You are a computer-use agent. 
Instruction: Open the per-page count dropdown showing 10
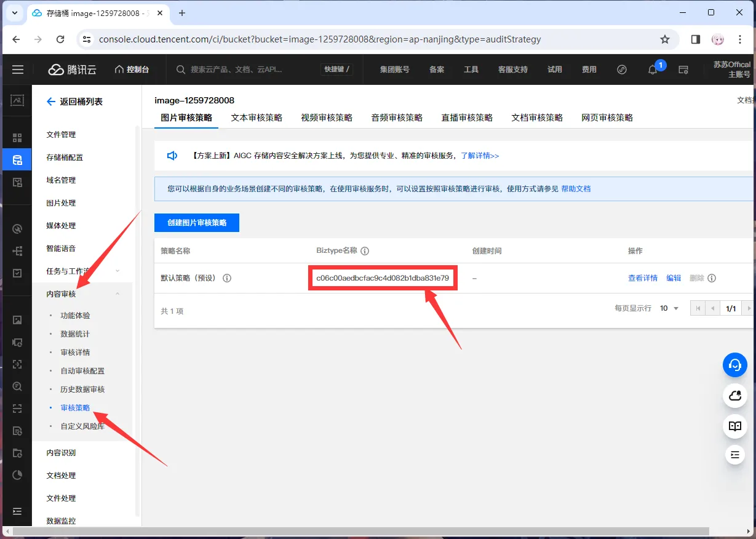tap(669, 308)
